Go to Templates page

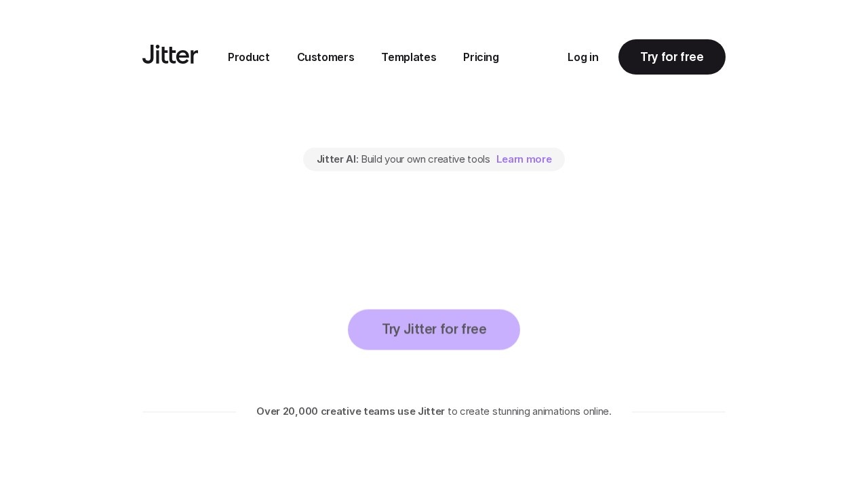pos(409,57)
